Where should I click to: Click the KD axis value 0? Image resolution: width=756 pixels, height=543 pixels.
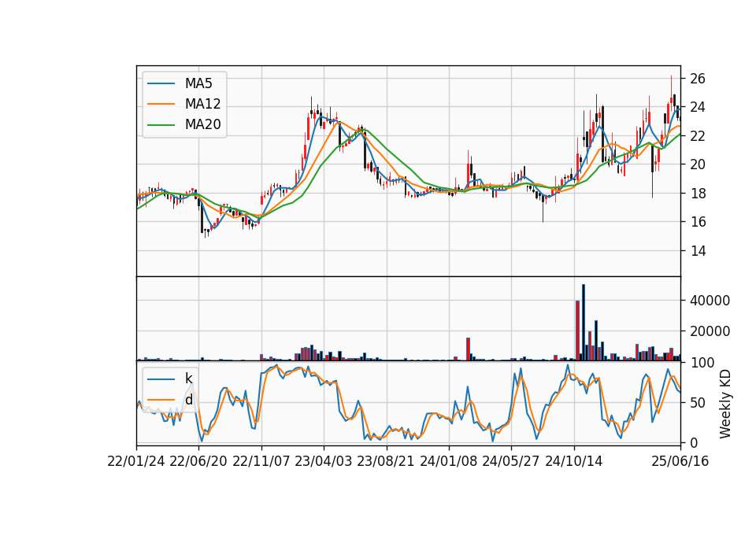point(694,442)
